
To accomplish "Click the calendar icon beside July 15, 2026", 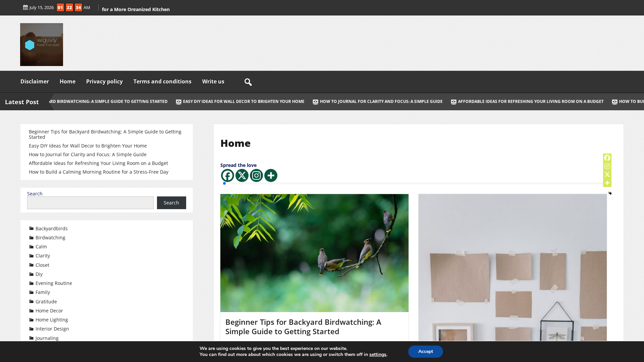I will (x=25, y=7).
